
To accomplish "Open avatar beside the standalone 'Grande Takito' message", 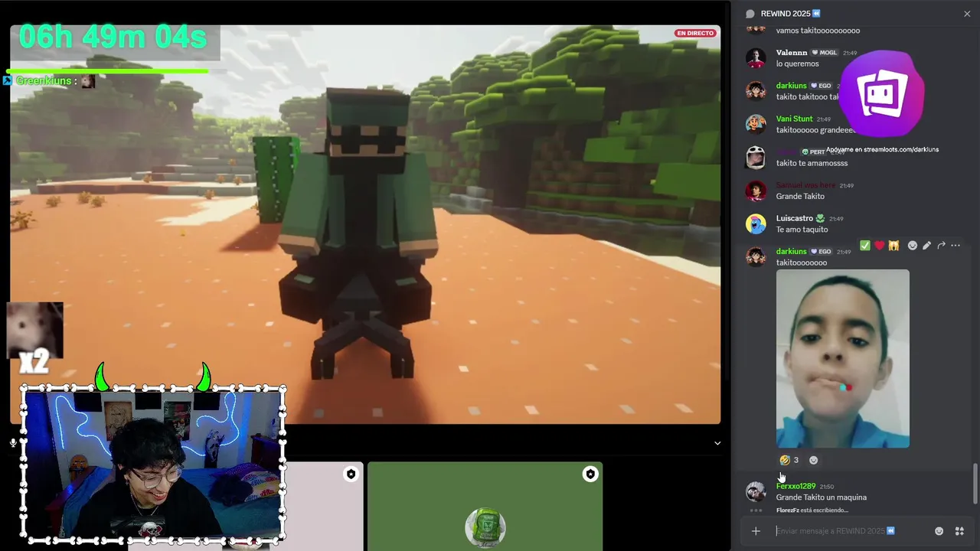I will click(x=756, y=191).
